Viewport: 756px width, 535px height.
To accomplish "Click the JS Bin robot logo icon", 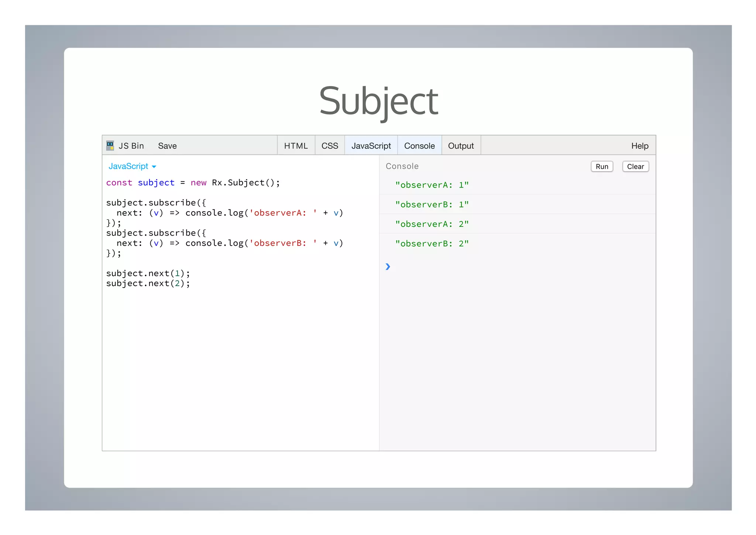I will click(110, 145).
